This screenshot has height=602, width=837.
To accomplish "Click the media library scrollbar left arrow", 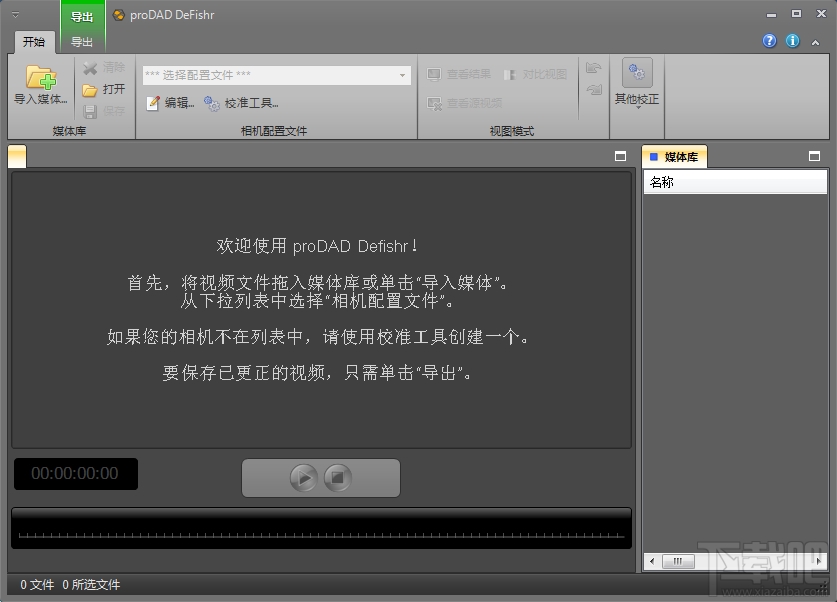I will pos(652,561).
